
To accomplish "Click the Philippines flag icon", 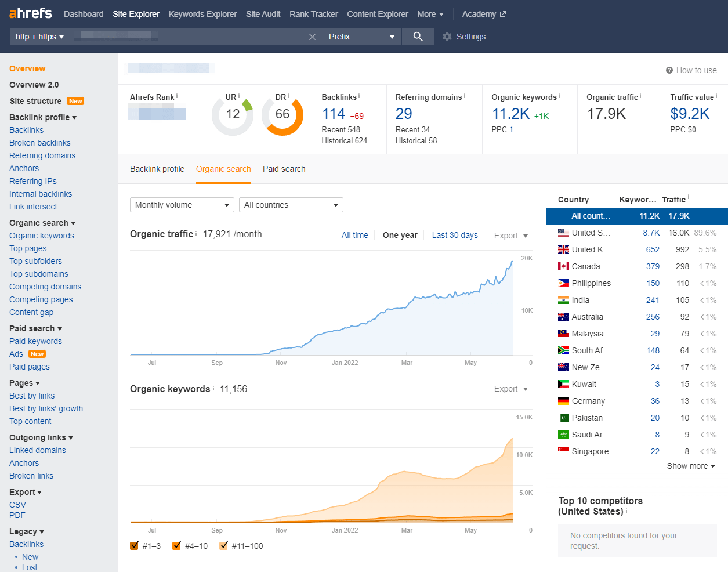I will tap(563, 283).
